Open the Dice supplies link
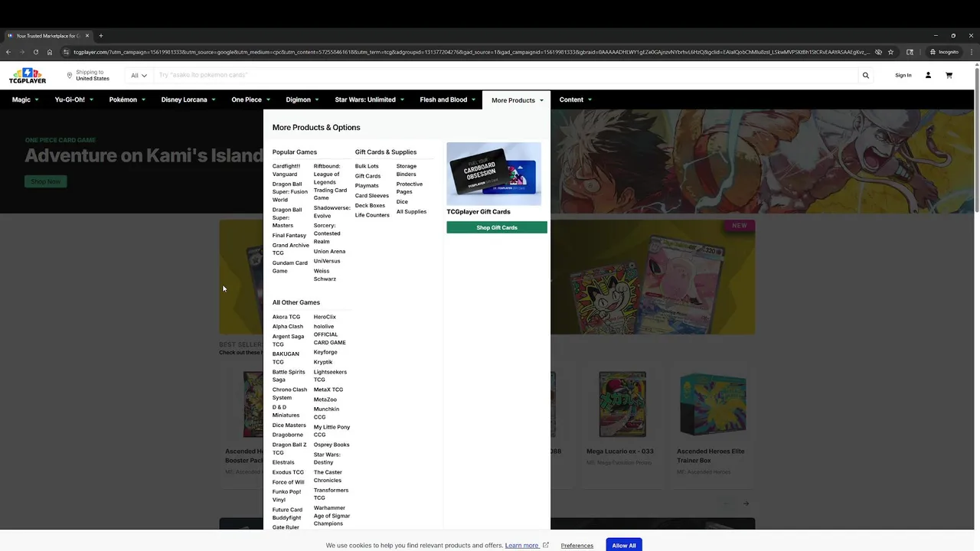 (x=402, y=202)
